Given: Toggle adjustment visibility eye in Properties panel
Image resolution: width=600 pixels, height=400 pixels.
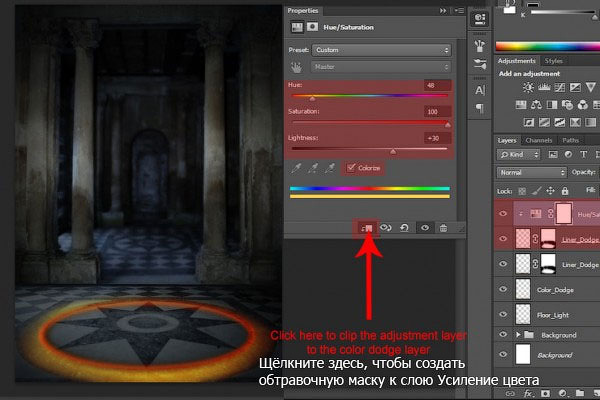Looking at the screenshot, I should click(423, 228).
